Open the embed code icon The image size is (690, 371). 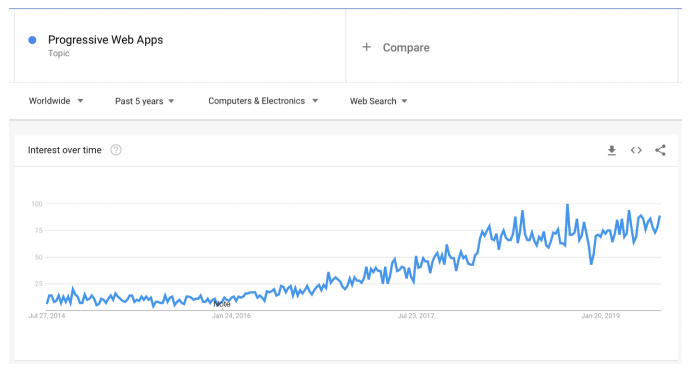(x=636, y=151)
